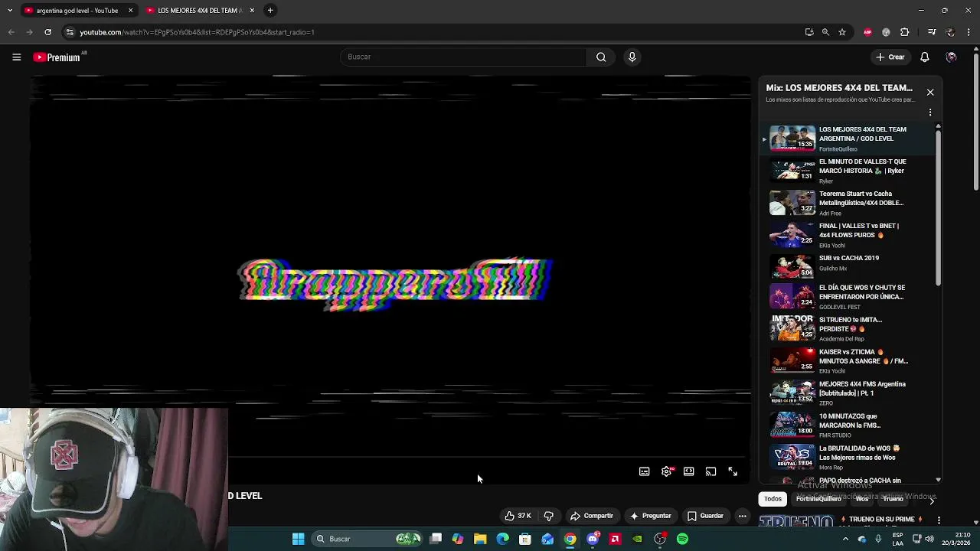The image size is (980, 551).
Task: Open the Windows Start menu
Action: (298, 539)
